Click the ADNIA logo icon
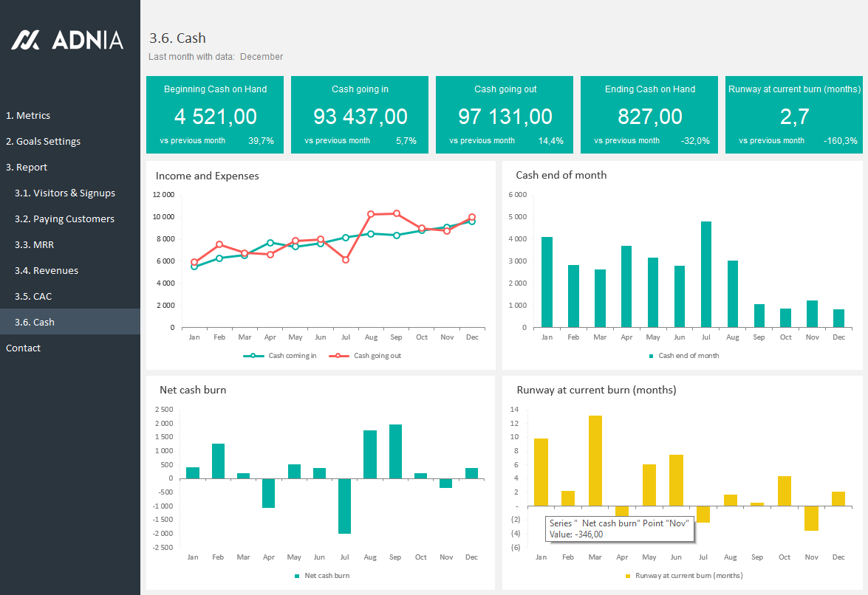This screenshot has width=868, height=595. [26, 40]
